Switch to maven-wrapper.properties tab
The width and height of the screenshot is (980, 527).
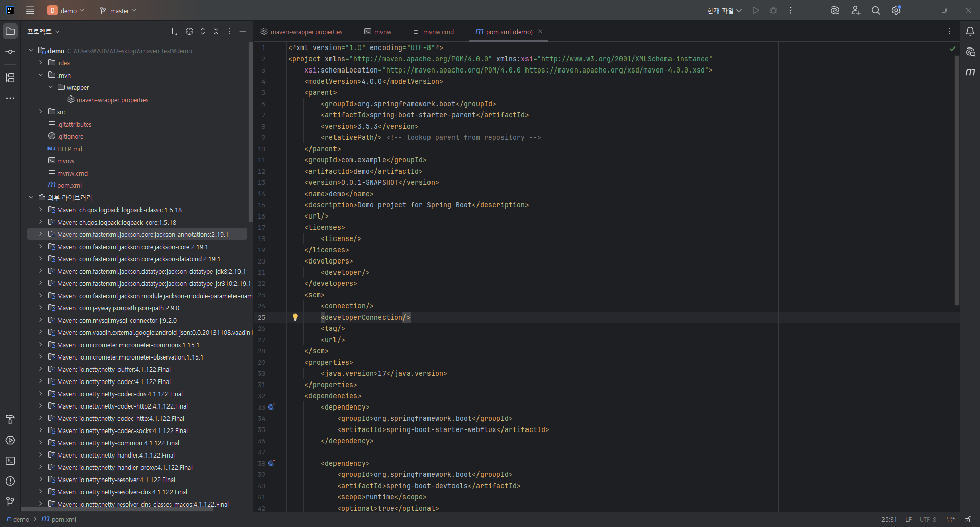pyautogui.click(x=301, y=32)
